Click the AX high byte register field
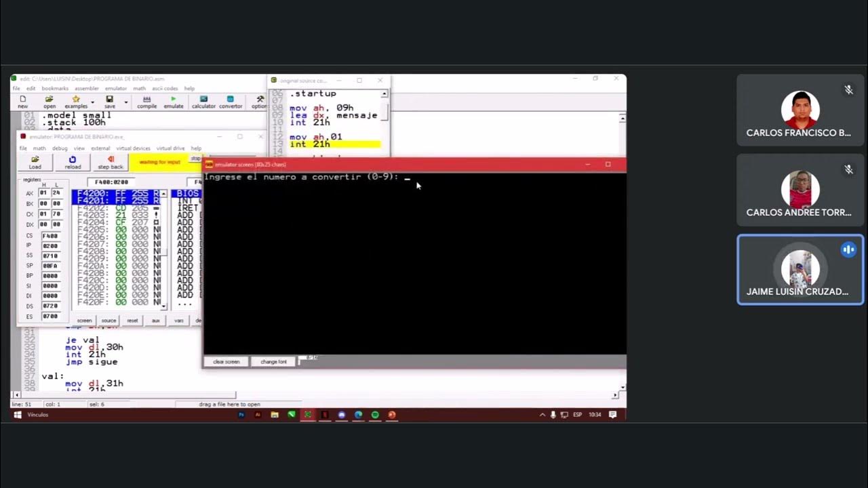This screenshot has width=868, height=488. tap(43, 193)
